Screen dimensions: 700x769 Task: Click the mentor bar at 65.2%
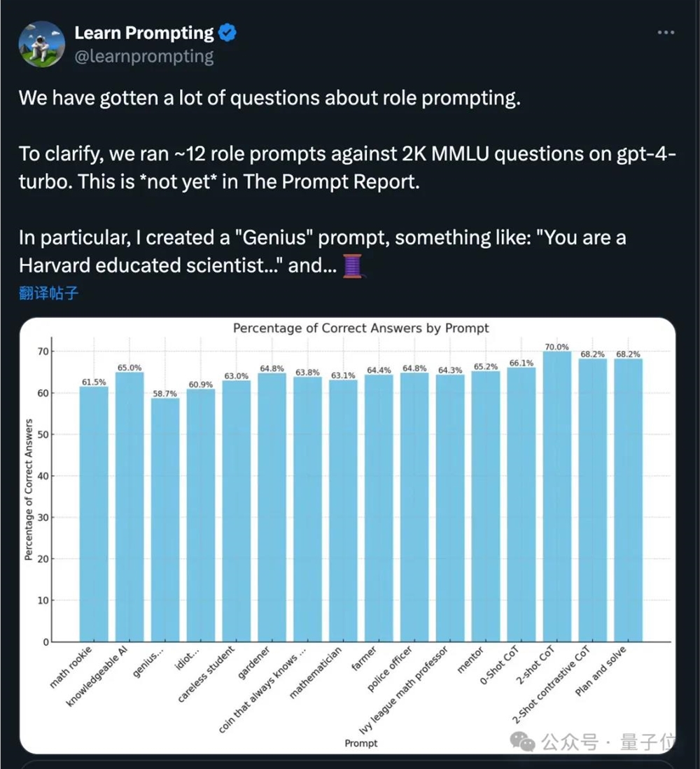coord(485,506)
